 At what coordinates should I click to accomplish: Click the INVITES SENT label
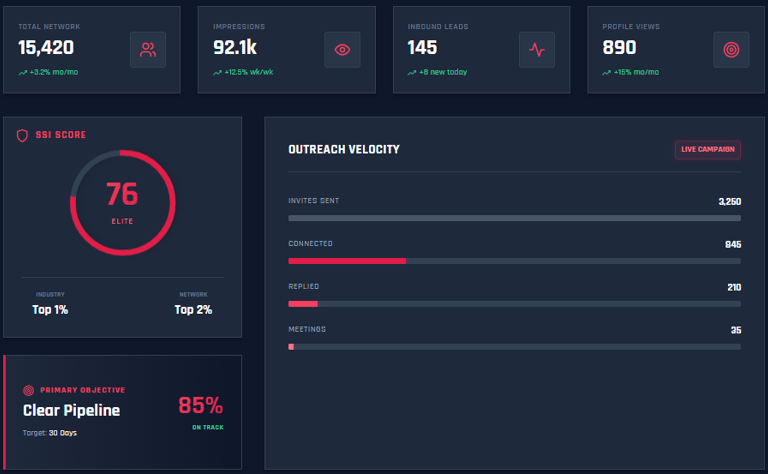tap(313, 201)
